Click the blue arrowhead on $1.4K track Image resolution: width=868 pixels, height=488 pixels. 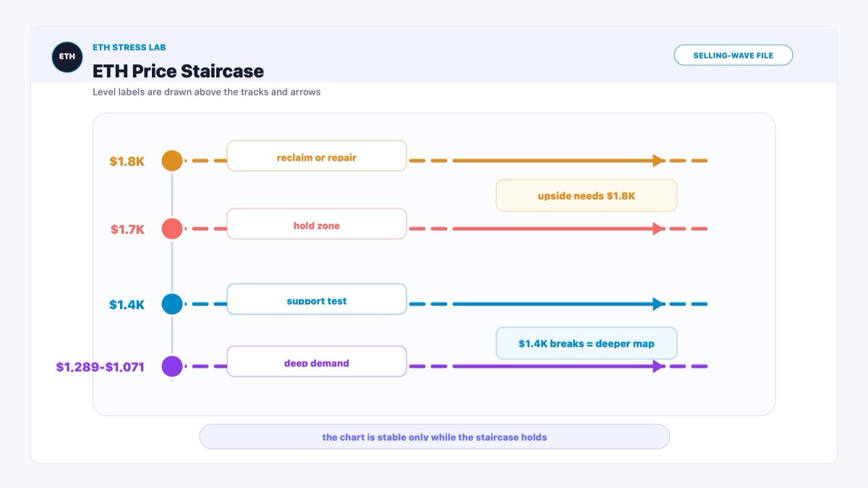658,304
